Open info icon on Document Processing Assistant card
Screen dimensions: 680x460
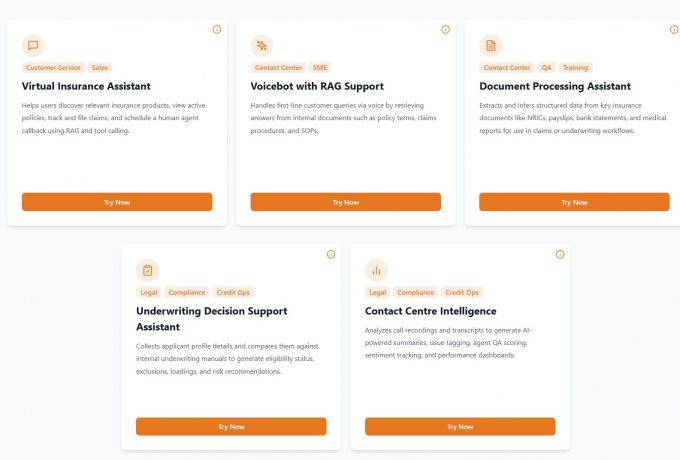(x=674, y=29)
